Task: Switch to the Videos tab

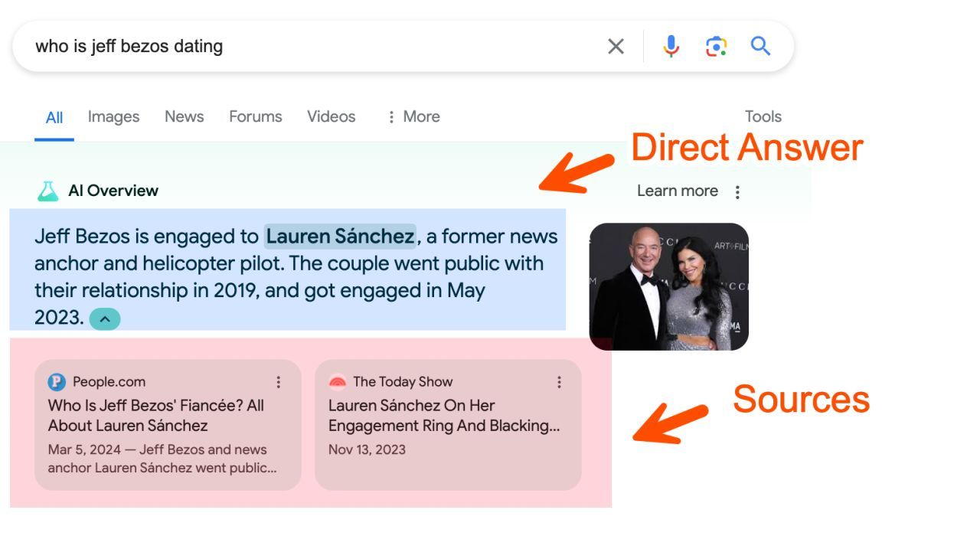Action: point(332,116)
